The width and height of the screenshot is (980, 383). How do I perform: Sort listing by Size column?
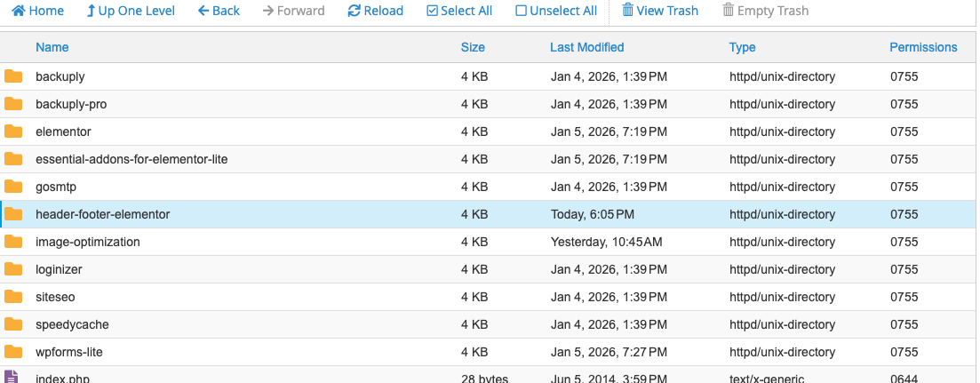473,47
